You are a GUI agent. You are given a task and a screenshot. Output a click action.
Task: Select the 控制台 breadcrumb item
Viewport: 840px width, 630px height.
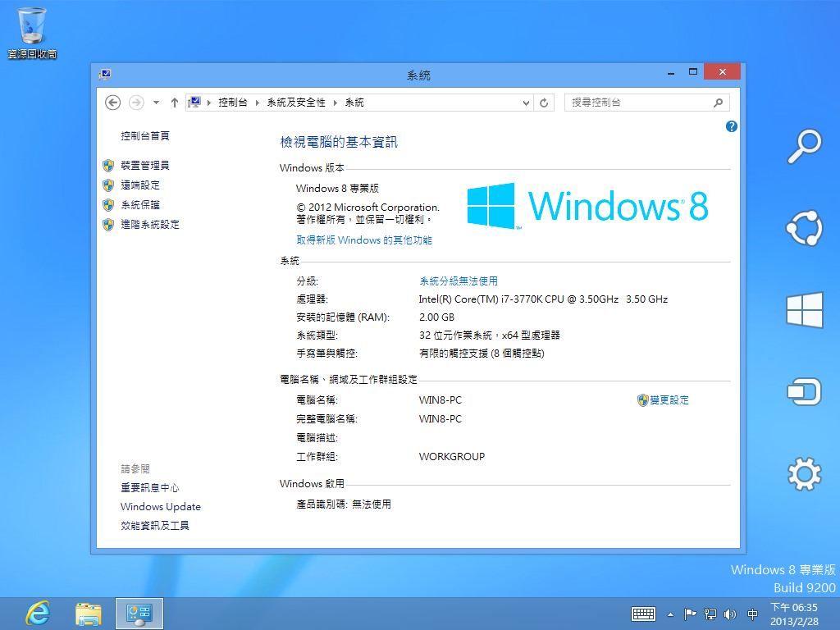pyautogui.click(x=232, y=103)
